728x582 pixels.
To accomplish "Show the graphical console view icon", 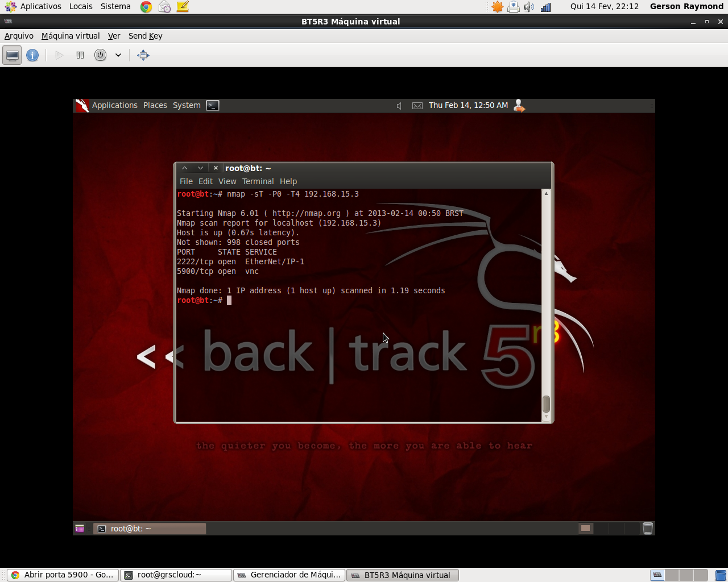I will pyautogui.click(x=12, y=55).
